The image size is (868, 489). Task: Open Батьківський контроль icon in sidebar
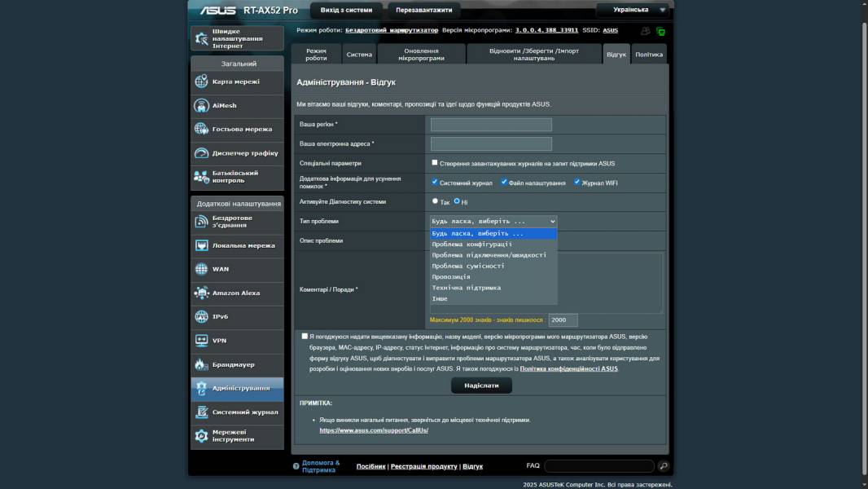click(x=201, y=177)
